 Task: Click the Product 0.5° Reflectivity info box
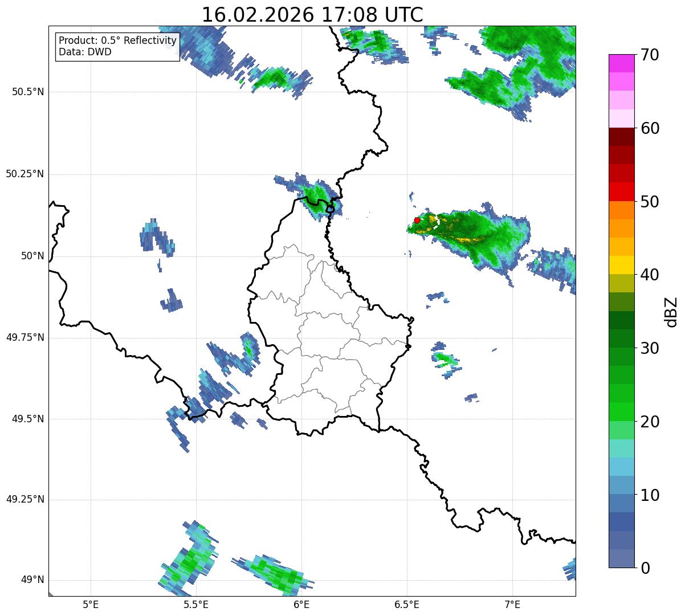[x=117, y=46]
